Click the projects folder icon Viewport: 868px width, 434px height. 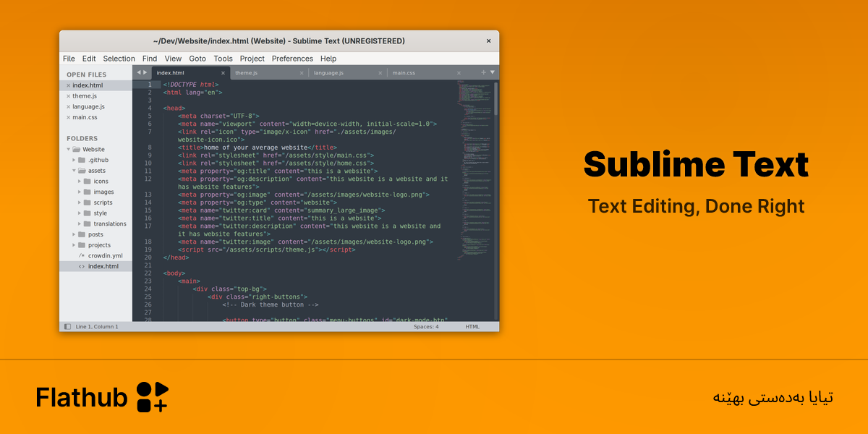coord(82,245)
